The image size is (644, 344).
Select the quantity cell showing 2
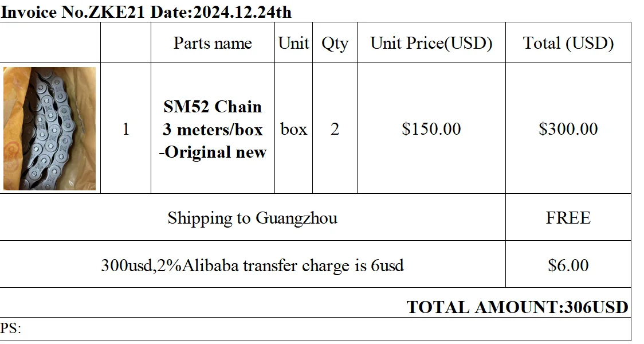click(x=335, y=129)
